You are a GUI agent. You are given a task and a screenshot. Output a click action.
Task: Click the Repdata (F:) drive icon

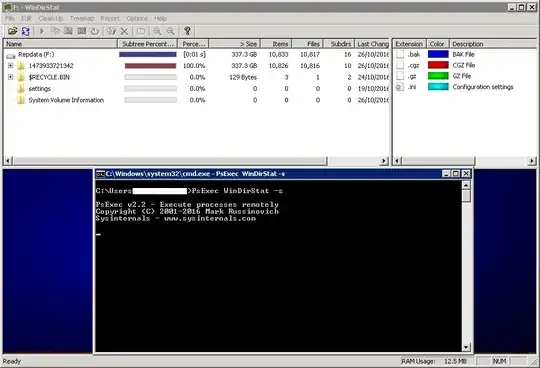11,55
